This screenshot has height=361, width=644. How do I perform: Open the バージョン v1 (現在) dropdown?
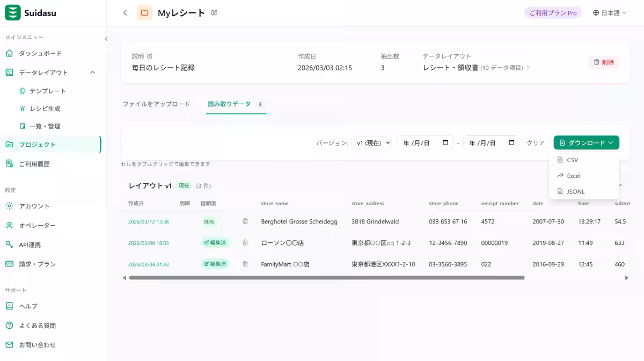pyautogui.click(x=371, y=142)
